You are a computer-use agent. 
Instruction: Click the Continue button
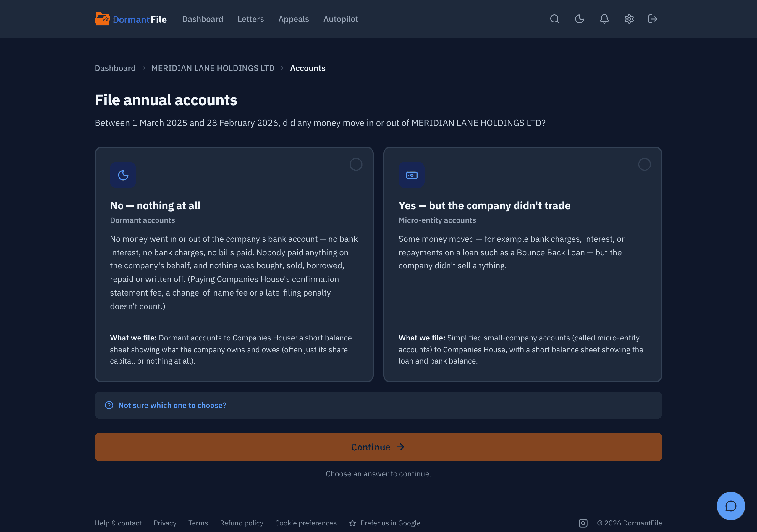[378, 447]
